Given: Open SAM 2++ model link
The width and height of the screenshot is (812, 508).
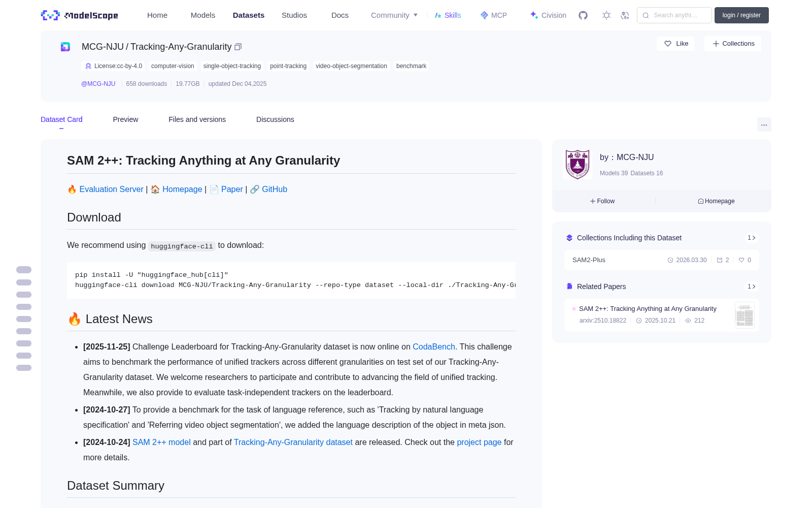Looking at the screenshot, I should tap(161, 442).
